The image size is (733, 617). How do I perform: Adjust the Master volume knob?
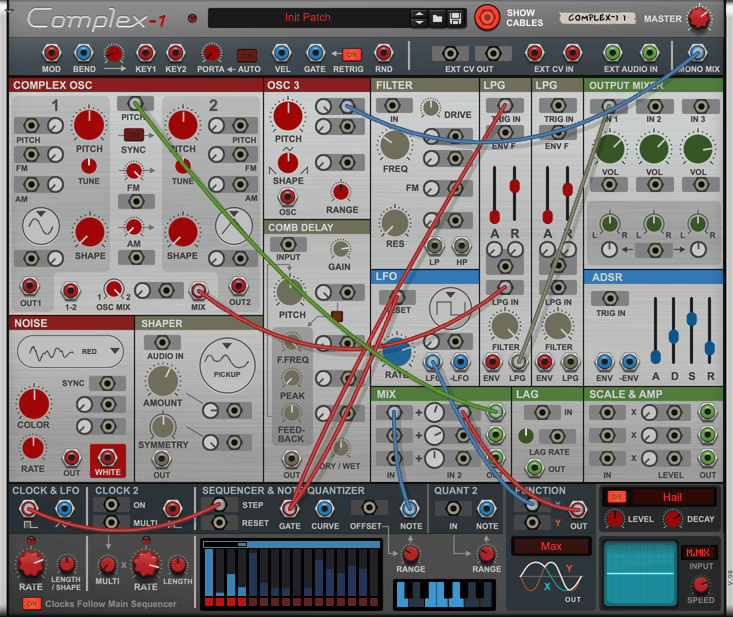point(699,19)
